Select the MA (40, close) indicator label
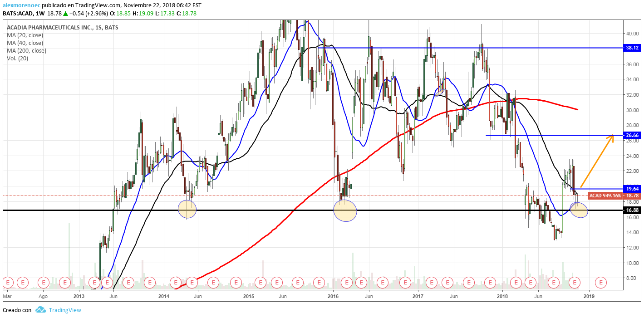Viewport: 644px width, 318px height. [25, 43]
